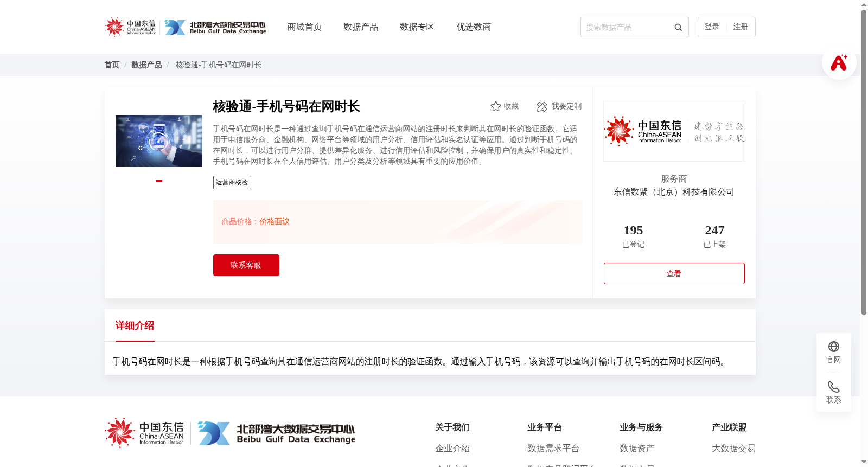Click the 注册 register link
This screenshot has width=868, height=467.
point(741,27)
